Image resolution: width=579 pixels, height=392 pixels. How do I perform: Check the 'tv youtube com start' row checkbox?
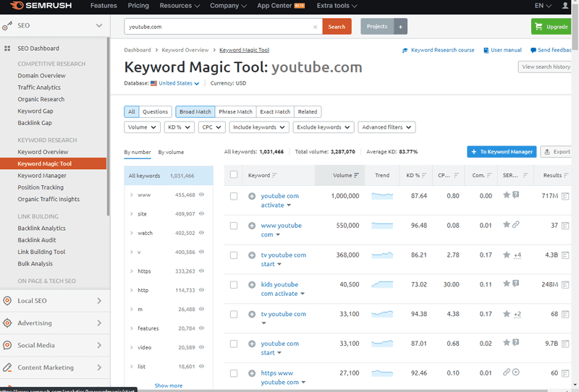(x=234, y=255)
